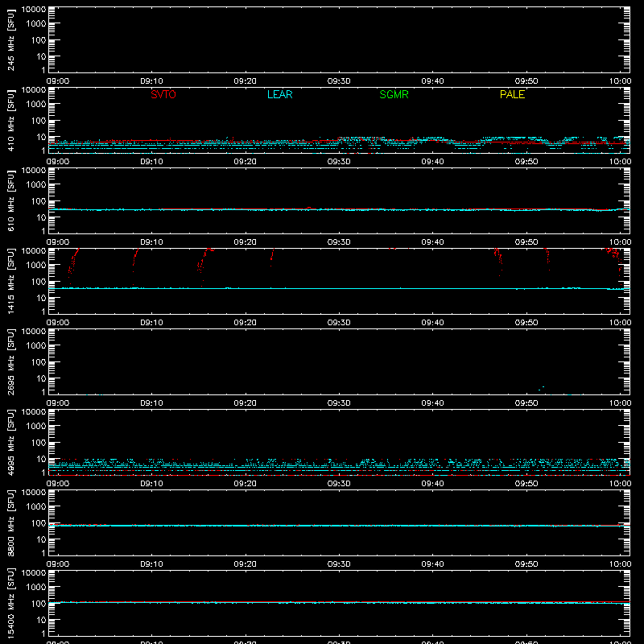
Task: Click the cyan LEAR station legend label
Action: (x=279, y=94)
